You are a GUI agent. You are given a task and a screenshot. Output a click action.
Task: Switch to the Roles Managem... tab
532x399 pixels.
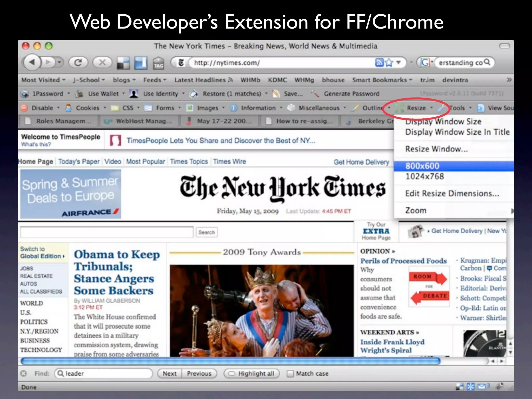[59, 121]
